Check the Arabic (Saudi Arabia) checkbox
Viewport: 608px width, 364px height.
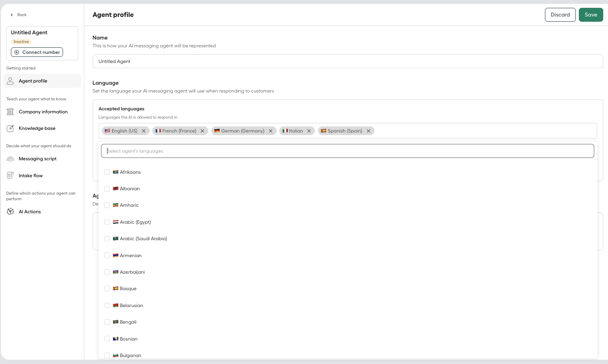107,238
